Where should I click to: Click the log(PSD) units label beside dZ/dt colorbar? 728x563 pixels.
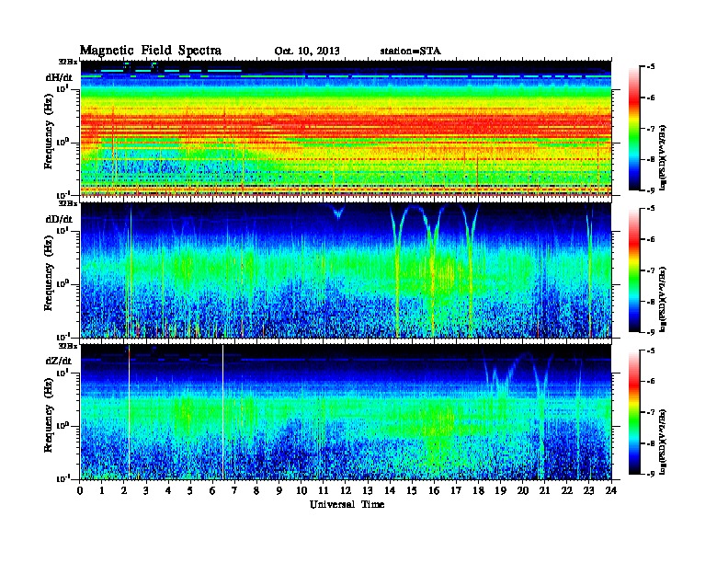(x=663, y=441)
